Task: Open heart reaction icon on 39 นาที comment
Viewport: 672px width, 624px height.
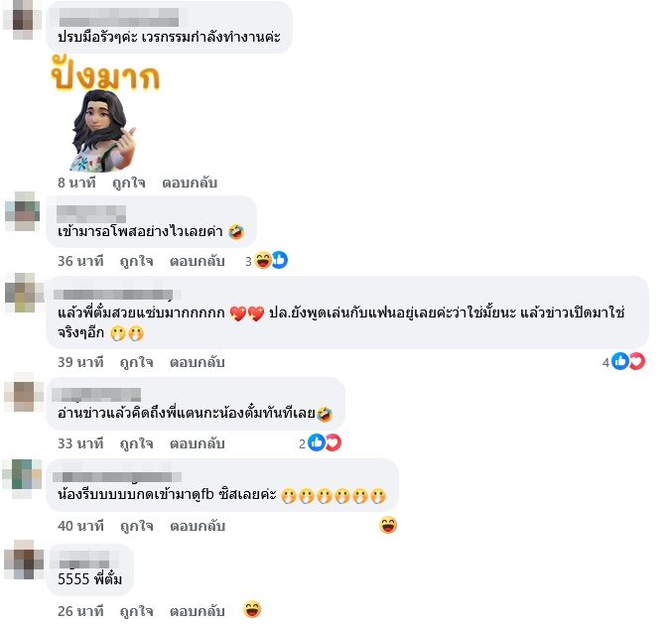Action: pyautogui.click(x=637, y=361)
